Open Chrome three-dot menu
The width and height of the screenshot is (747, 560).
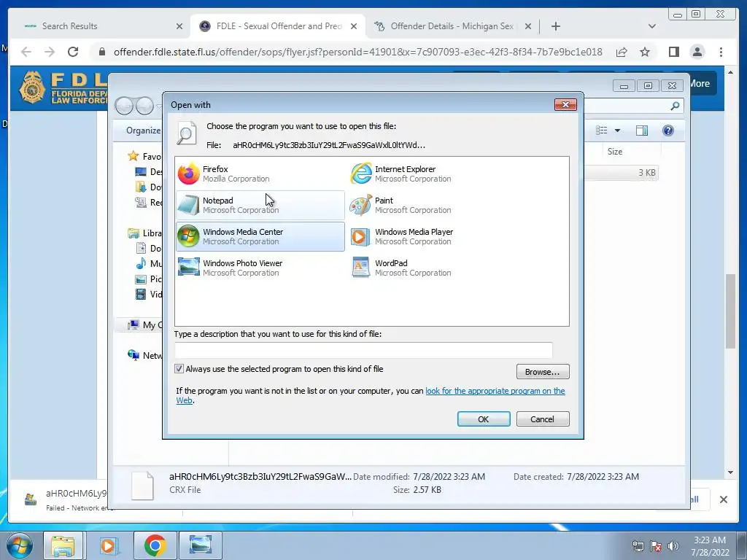(x=721, y=52)
